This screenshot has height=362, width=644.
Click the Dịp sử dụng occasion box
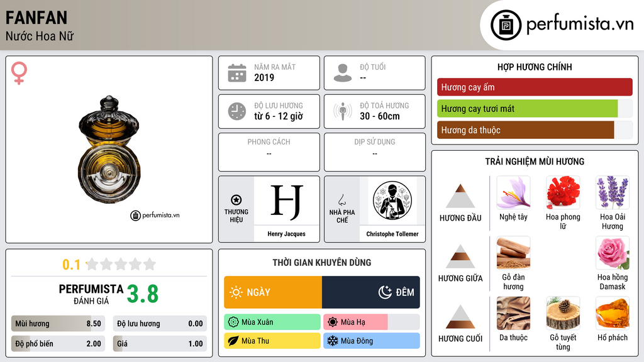click(375, 152)
